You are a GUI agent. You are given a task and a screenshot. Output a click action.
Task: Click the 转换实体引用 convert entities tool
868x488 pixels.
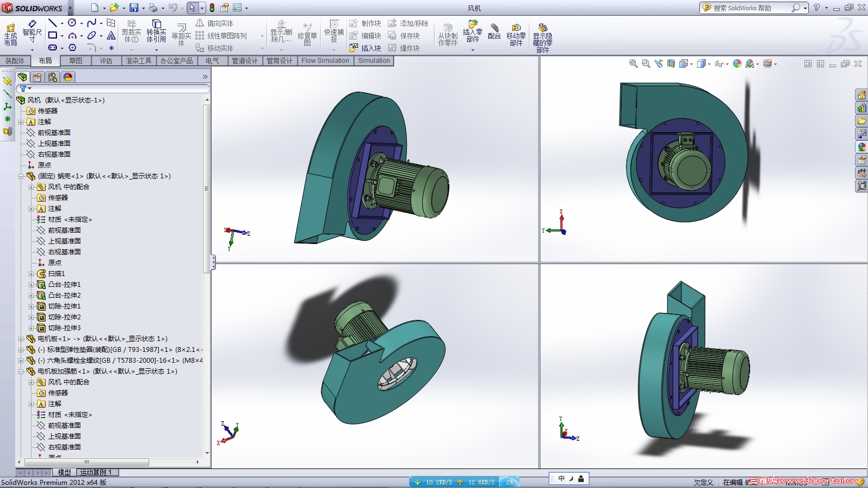(x=156, y=32)
